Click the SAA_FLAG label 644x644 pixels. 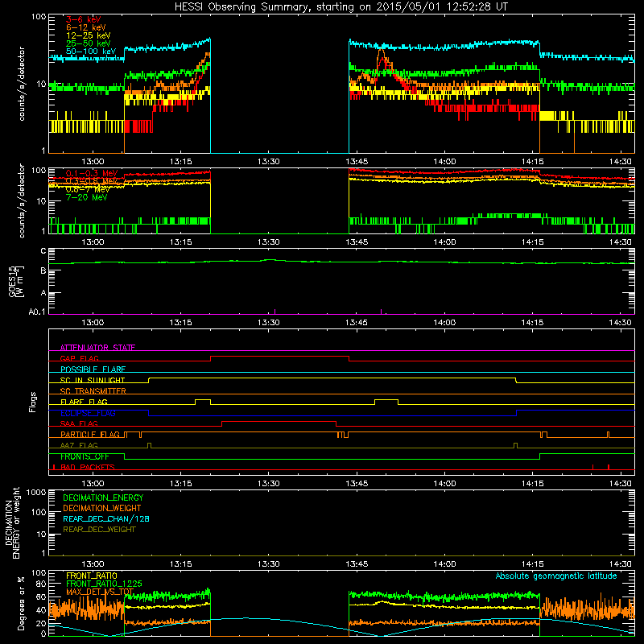pos(79,423)
